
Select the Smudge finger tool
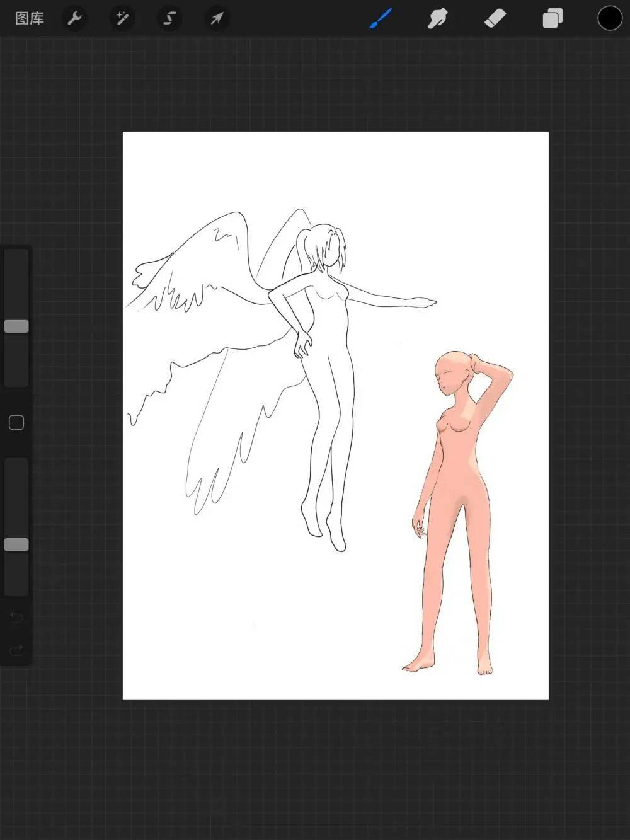[x=437, y=18]
